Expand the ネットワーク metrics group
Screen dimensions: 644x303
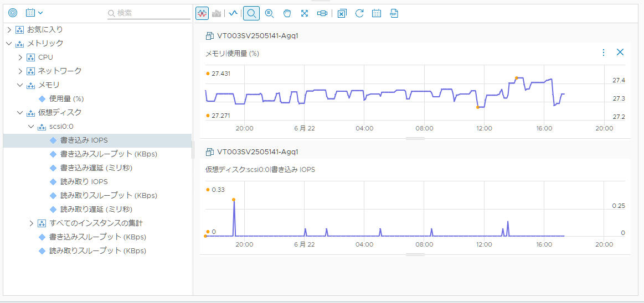click(x=20, y=71)
